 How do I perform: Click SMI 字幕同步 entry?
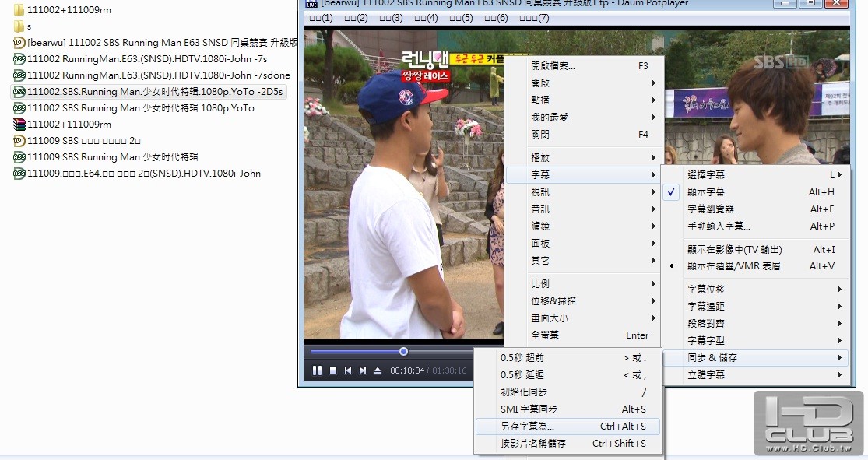coord(568,409)
